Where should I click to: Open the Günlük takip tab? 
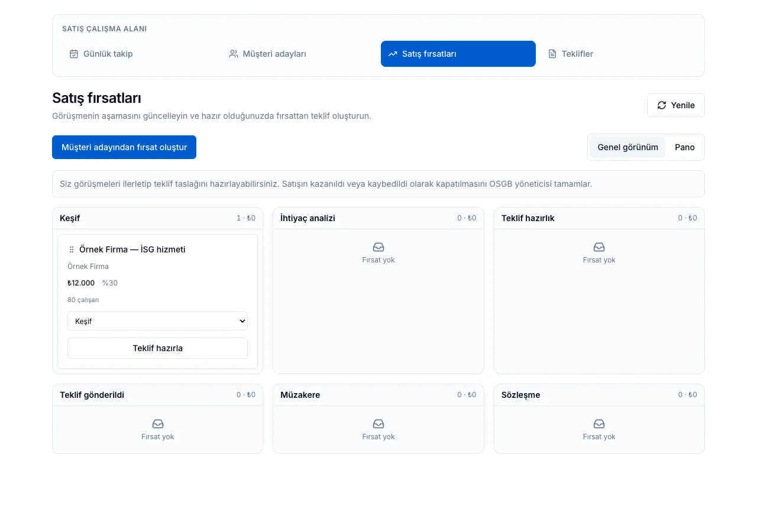coord(139,54)
